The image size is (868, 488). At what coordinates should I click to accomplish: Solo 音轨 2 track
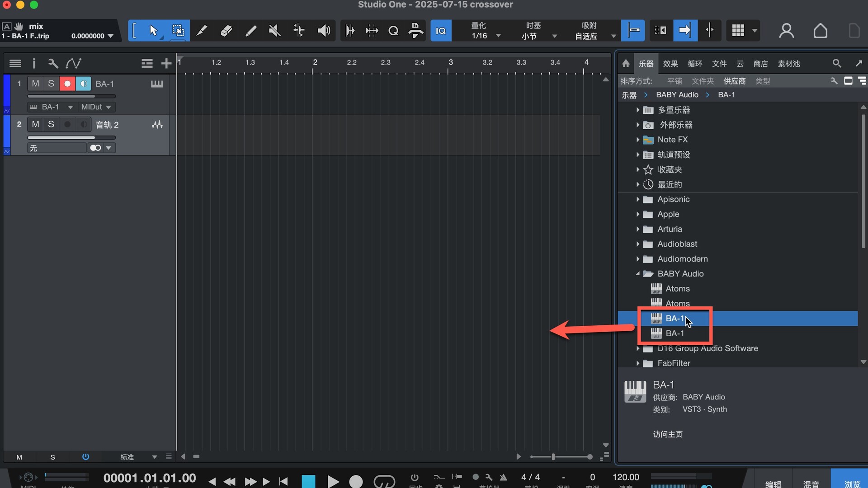tap(51, 124)
